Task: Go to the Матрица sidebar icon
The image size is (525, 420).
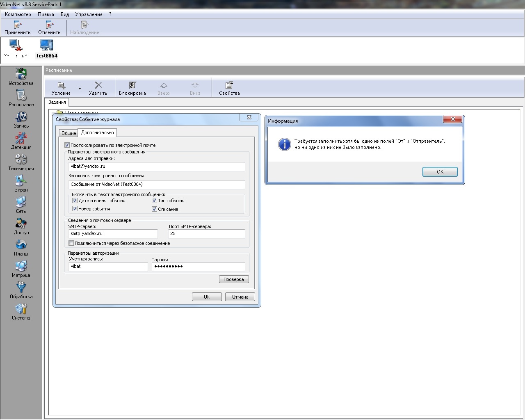Action: [21, 269]
